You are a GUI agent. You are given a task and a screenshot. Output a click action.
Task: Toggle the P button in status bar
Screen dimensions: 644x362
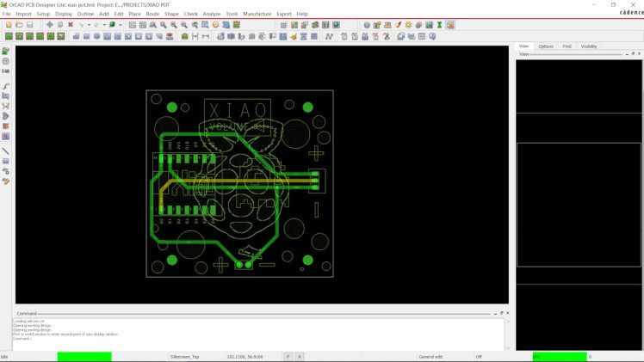(x=288, y=356)
